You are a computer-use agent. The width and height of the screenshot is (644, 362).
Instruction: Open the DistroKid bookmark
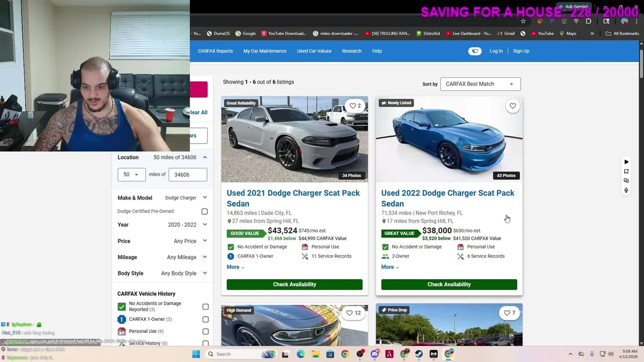tap(428, 34)
